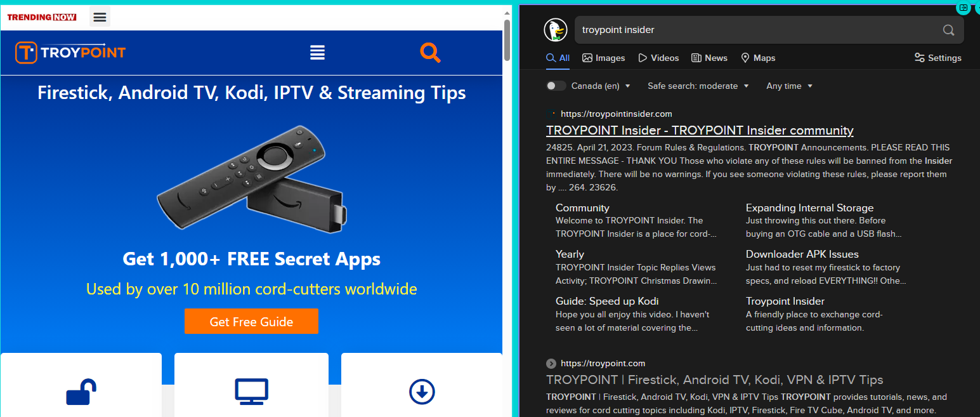Click the TROYPOINT Insider Topic Replies Views snippet
This screenshot has height=417, width=980.
pos(636,274)
